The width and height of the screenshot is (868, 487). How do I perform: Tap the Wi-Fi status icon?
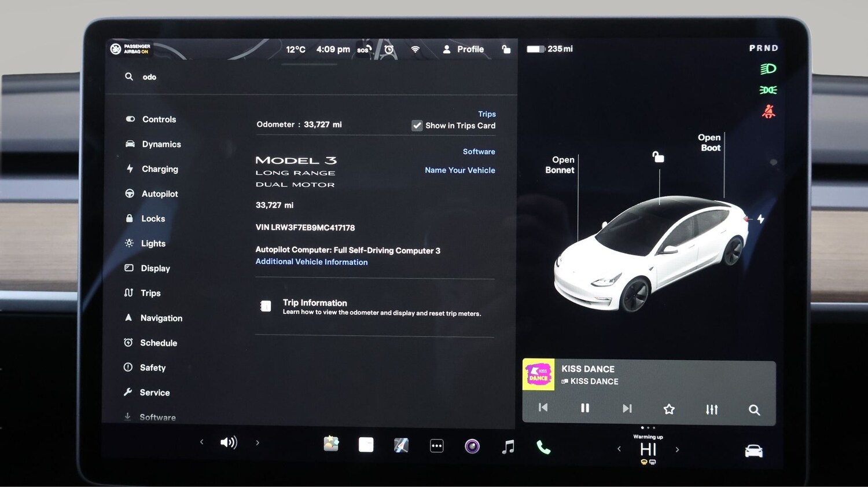[415, 49]
